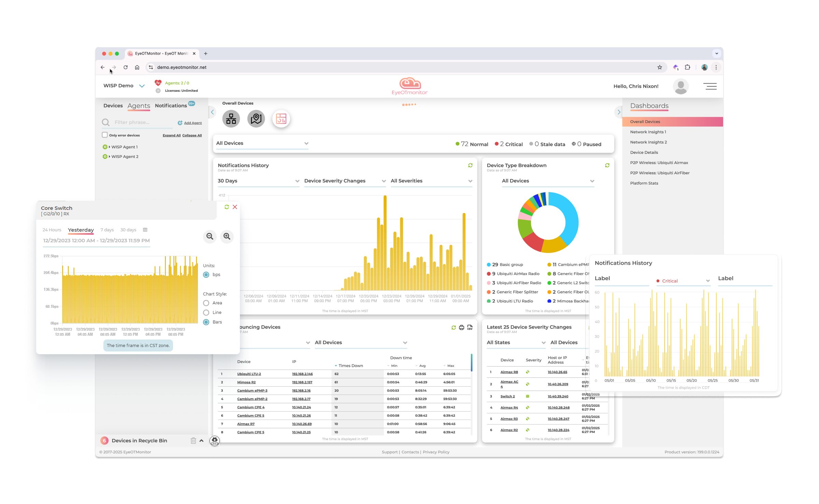Click the heartbeat health status icon
The width and height of the screenshot is (819, 504).
pyautogui.click(x=158, y=83)
